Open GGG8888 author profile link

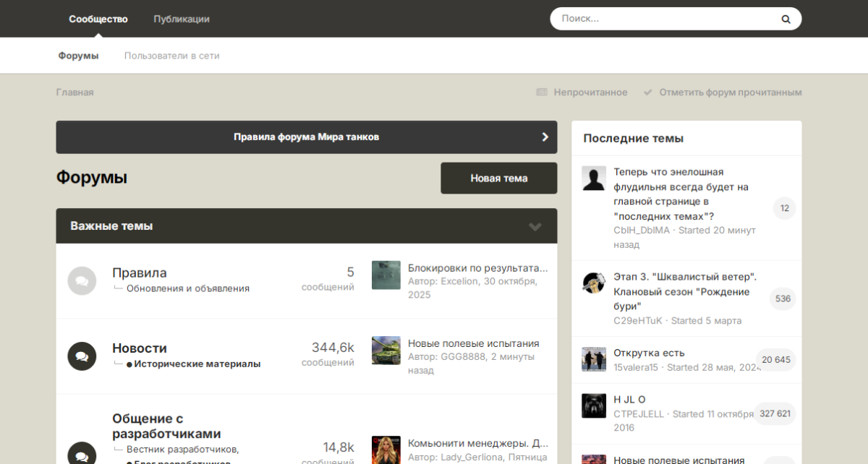pos(463,356)
